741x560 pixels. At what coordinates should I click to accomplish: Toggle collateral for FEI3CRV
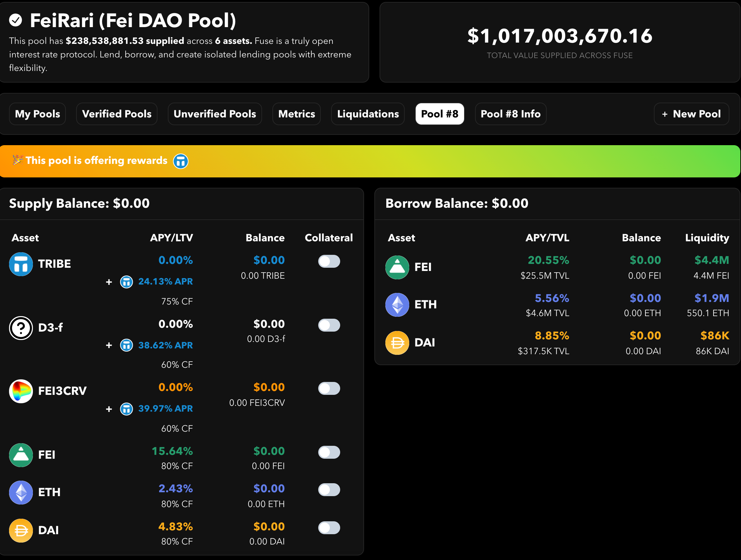coord(329,388)
